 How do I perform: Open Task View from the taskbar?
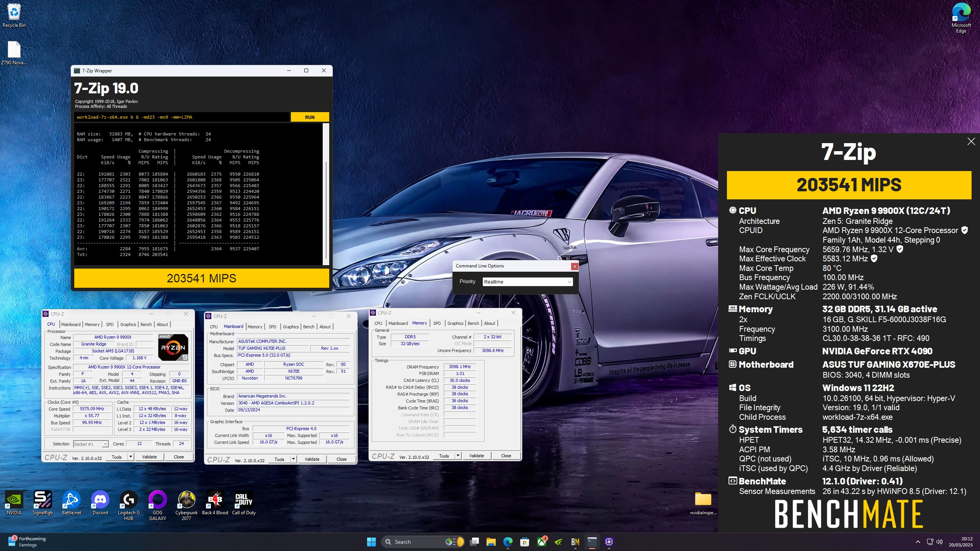point(475,542)
